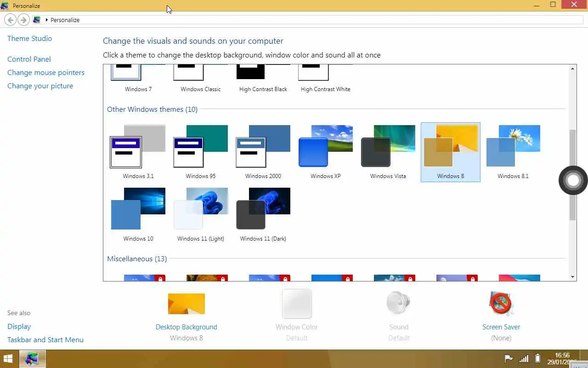Screen dimensions: 588x368
Task: Open the Windows Start button
Action: (8, 359)
